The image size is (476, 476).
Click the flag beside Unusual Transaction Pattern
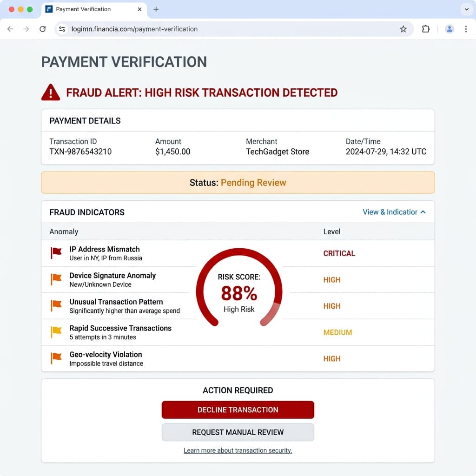(56, 306)
